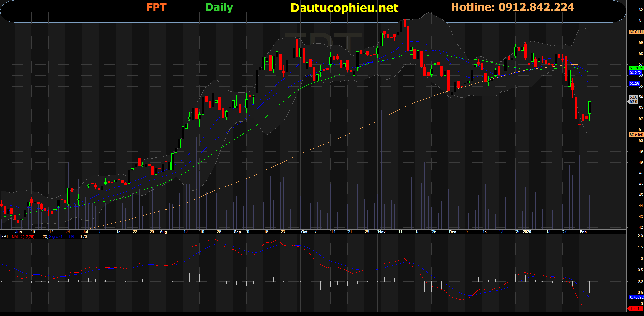Click the Feb marker on time axis

pyautogui.click(x=583, y=232)
